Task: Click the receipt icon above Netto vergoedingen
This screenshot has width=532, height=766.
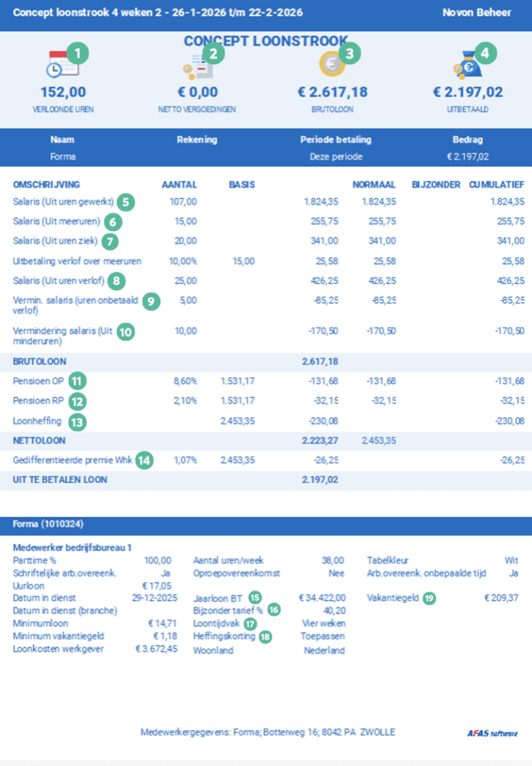Action: point(198,69)
